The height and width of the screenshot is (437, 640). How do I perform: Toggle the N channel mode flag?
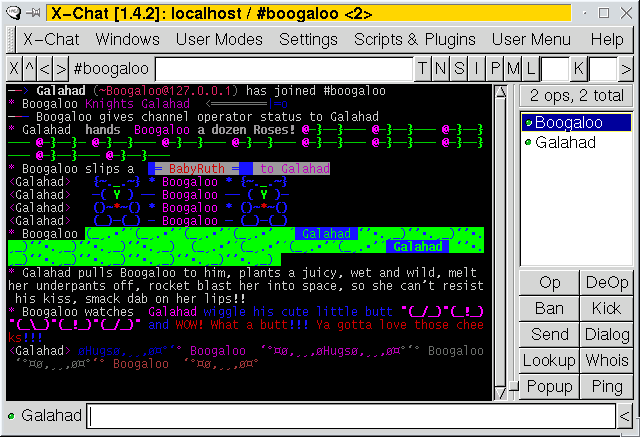441,69
